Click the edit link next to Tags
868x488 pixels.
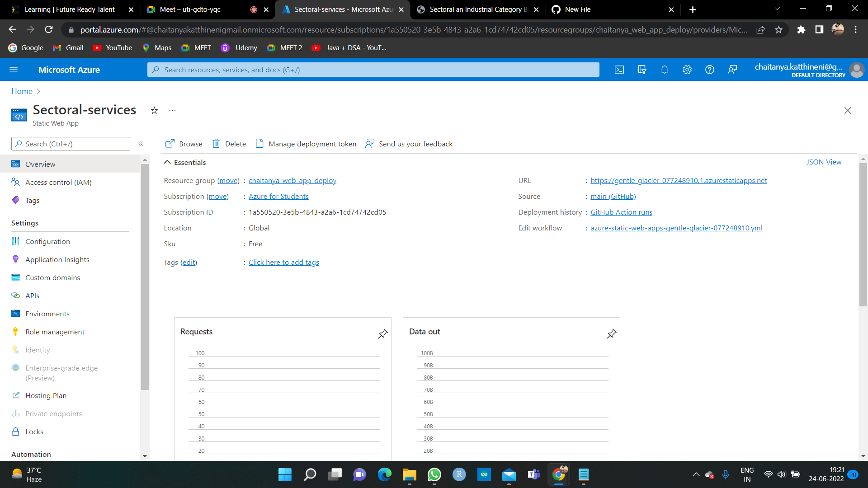click(189, 263)
